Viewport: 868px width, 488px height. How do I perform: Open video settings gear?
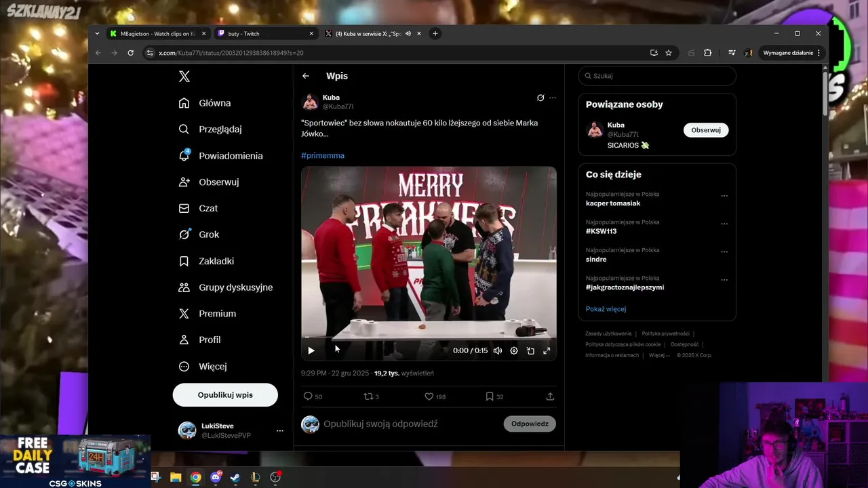coord(514,350)
